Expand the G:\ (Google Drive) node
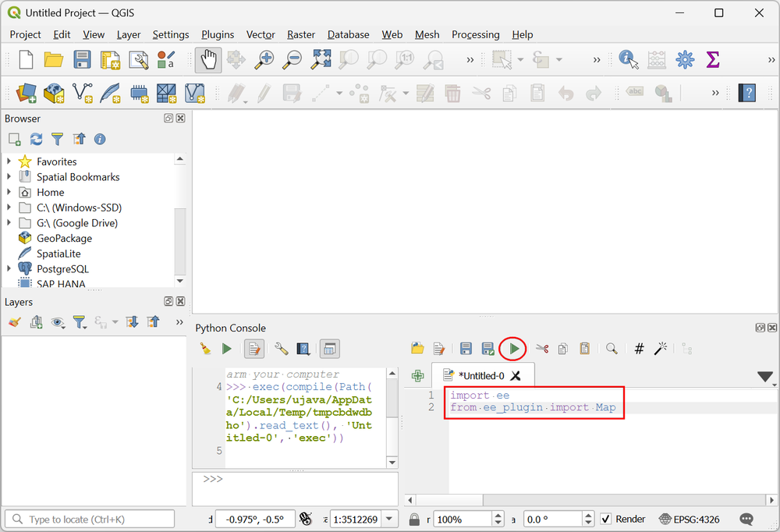Screen dimensions: 780x532 [x=9, y=223]
